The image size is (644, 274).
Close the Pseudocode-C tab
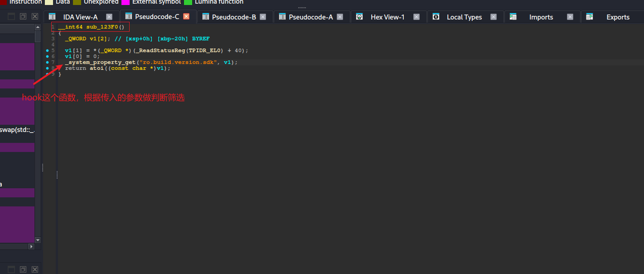click(186, 17)
